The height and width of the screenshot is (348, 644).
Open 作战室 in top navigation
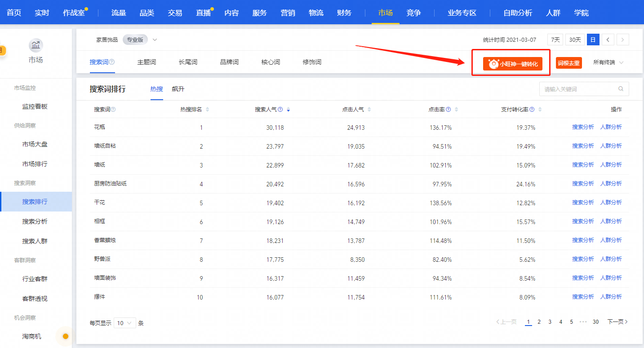pos(74,13)
